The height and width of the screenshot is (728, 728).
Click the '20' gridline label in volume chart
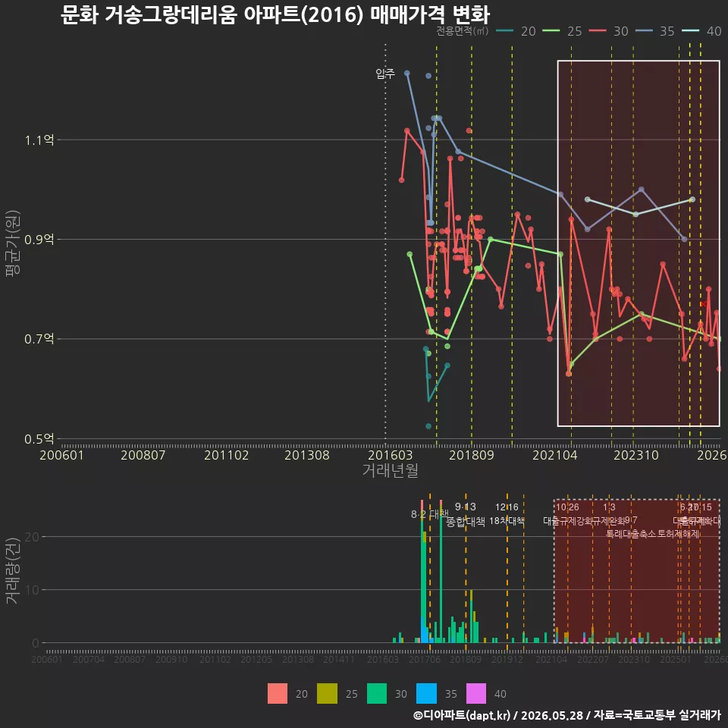[x=32, y=537]
